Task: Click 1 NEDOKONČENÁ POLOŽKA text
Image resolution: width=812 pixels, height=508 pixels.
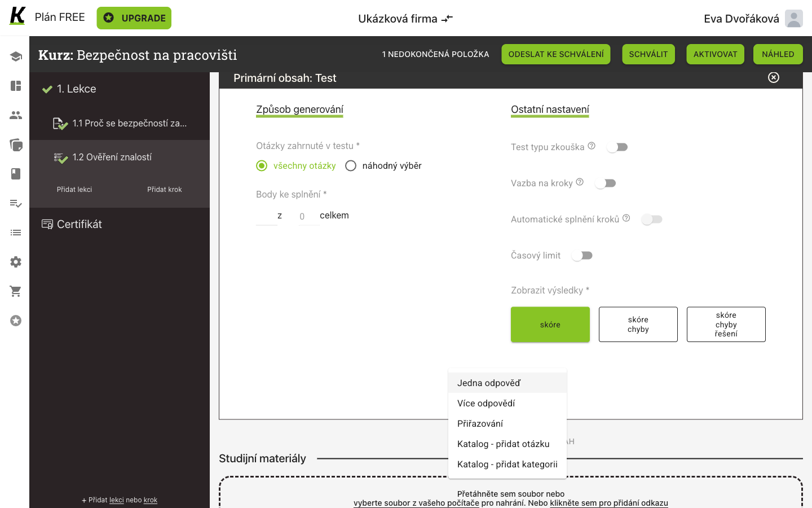Action: [x=436, y=54]
